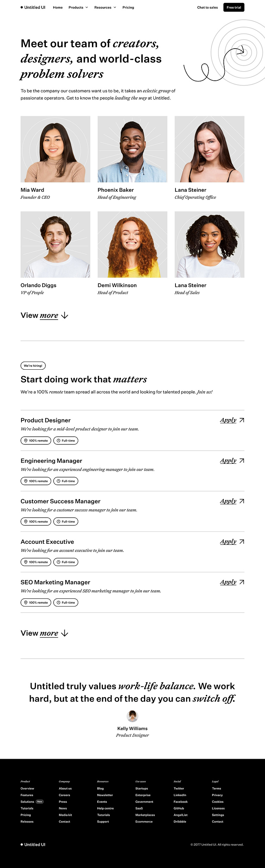
Task: Apply for the Customer Success Manager job
Action: tap(228, 501)
